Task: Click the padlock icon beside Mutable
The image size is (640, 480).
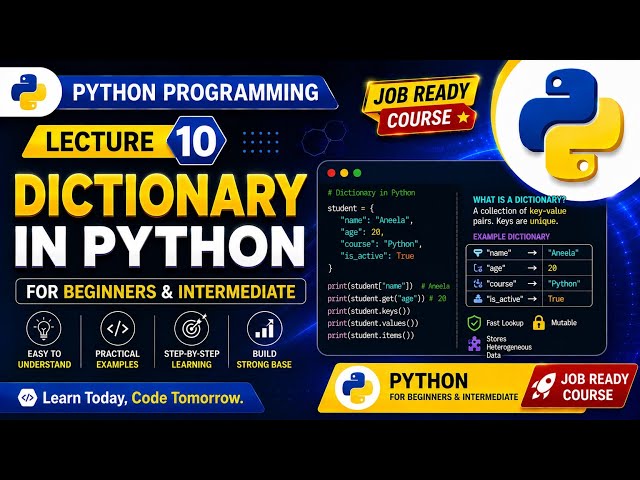Action: pos(539,322)
